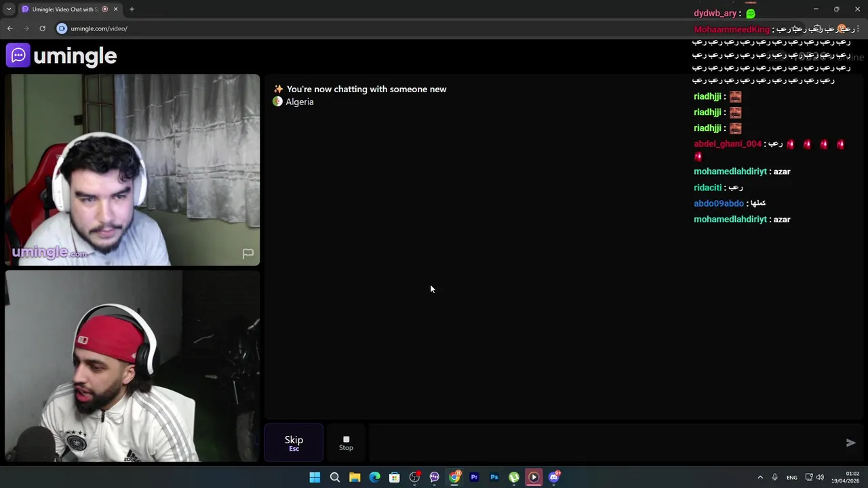Click the camera site-permission icon in address bar
The height and width of the screenshot is (488, 868).
point(62,28)
